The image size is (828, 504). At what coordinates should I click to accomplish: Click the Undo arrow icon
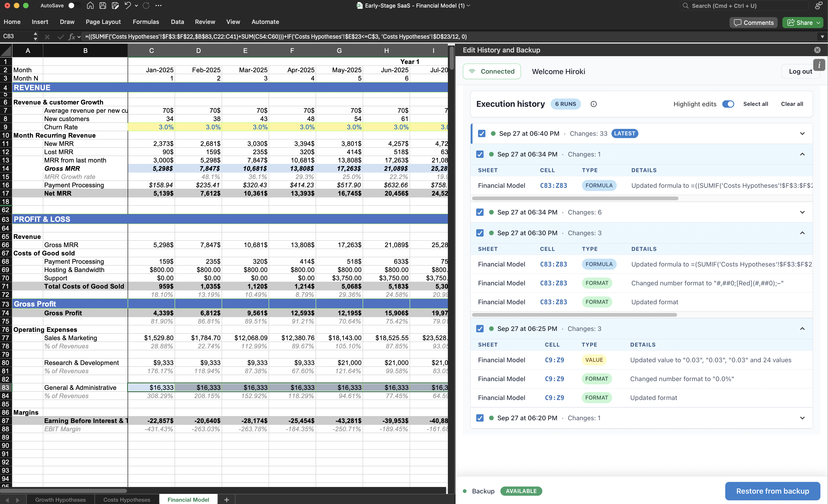point(128,5)
